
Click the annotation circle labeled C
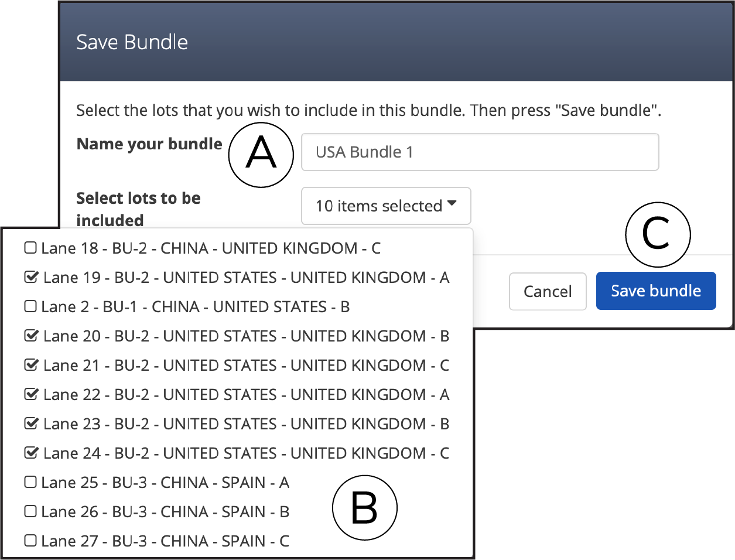pos(658,235)
